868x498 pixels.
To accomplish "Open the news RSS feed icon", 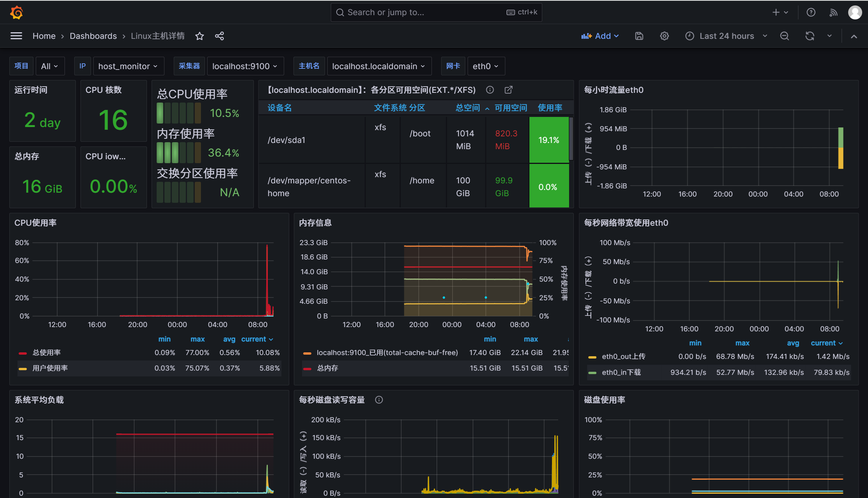I will point(833,12).
